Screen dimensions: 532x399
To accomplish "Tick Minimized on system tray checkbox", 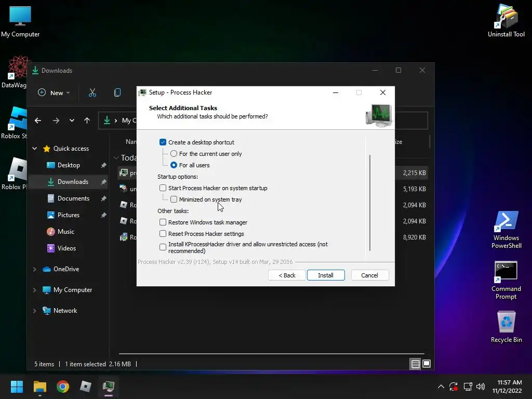I will pyautogui.click(x=174, y=199).
